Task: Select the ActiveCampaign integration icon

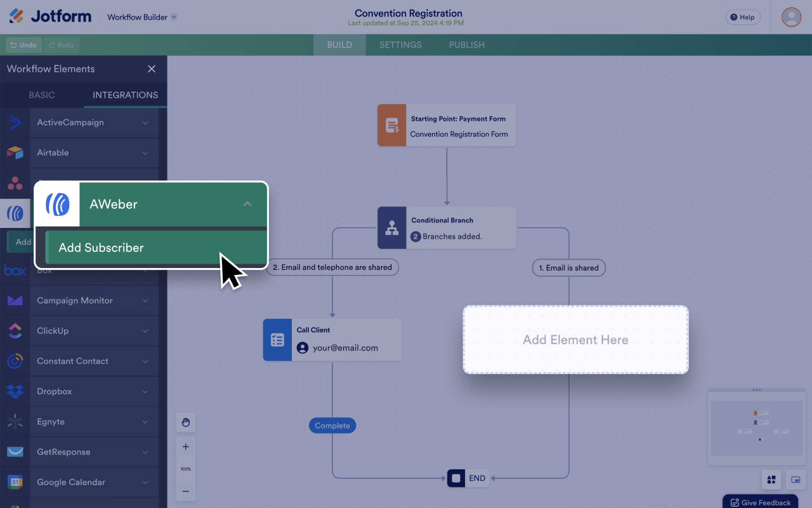Action: tap(15, 123)
